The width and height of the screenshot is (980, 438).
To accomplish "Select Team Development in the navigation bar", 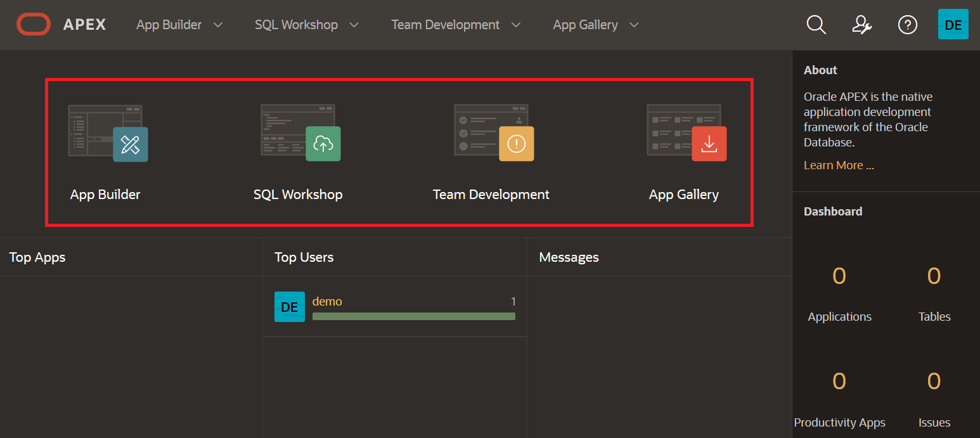I will click(445, 25).
